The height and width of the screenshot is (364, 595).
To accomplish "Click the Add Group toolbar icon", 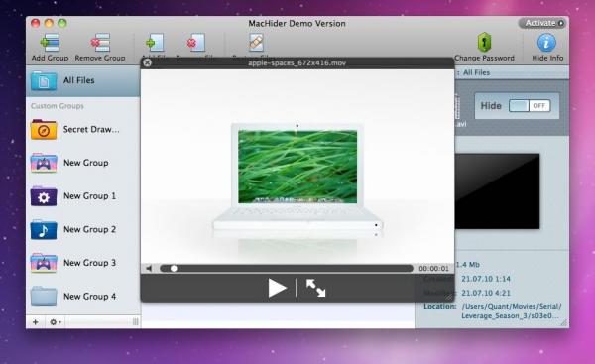I will coord(50,43).
